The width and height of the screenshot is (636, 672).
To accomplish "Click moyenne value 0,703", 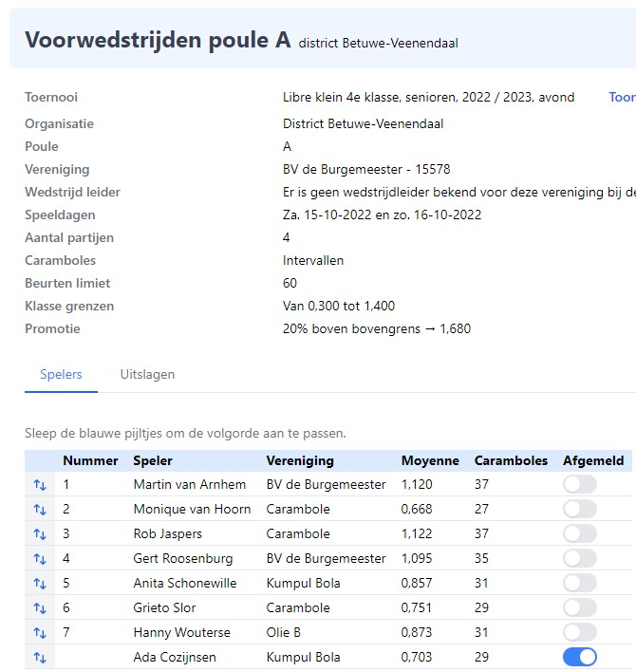I will 417,657.
